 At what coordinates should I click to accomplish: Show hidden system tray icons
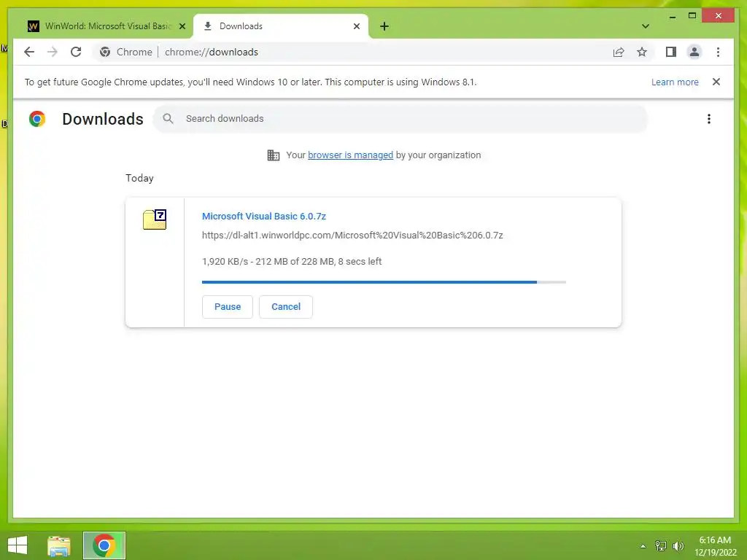pos(643,546)
